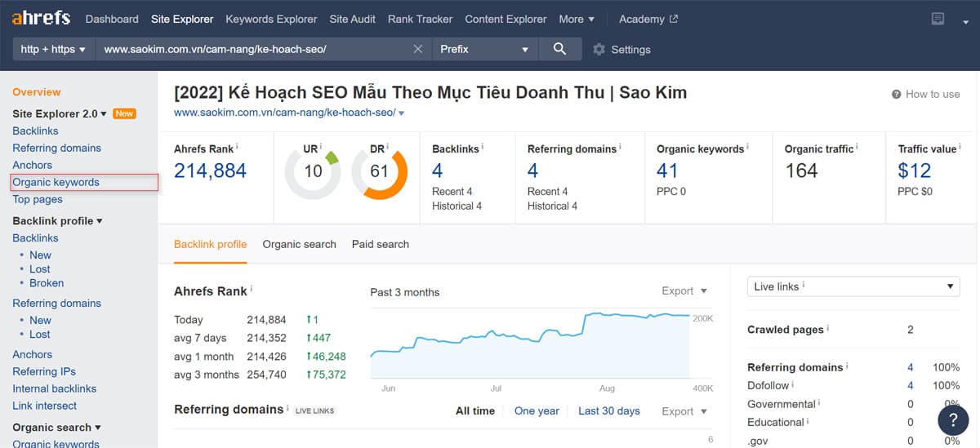Viewport: 980px width, 448px height.
Task: Open Organic keywords under Site Explorer 2.0
Action: click(x=56, y=182)
